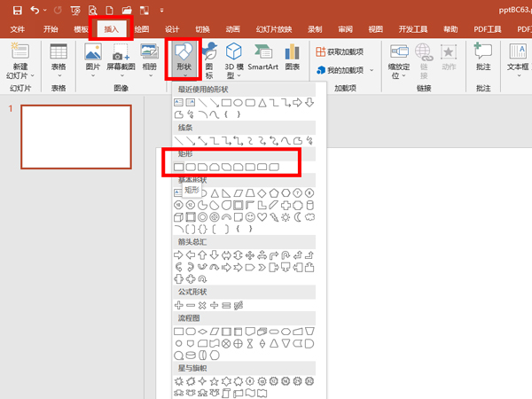Switch to the 设计 ribbon tab
Screen dimensions: 532x399
pyautogui.click(x=172, y=29)
